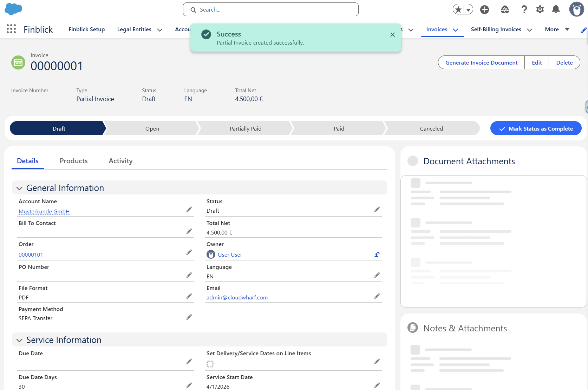Viewport: 588px width, 390px height.
Task: Edit the Account Name field pencil
Action: pos(189,210)
